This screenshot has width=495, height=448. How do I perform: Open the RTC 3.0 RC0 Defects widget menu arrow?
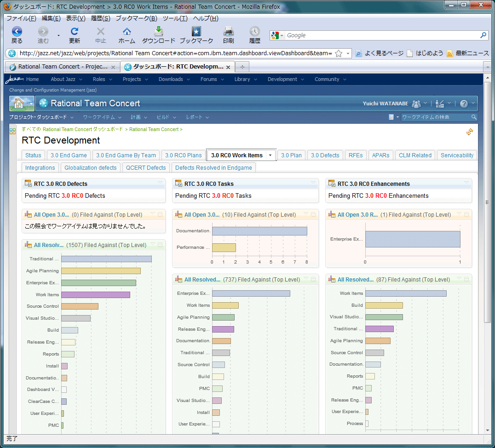pos(160,183)
